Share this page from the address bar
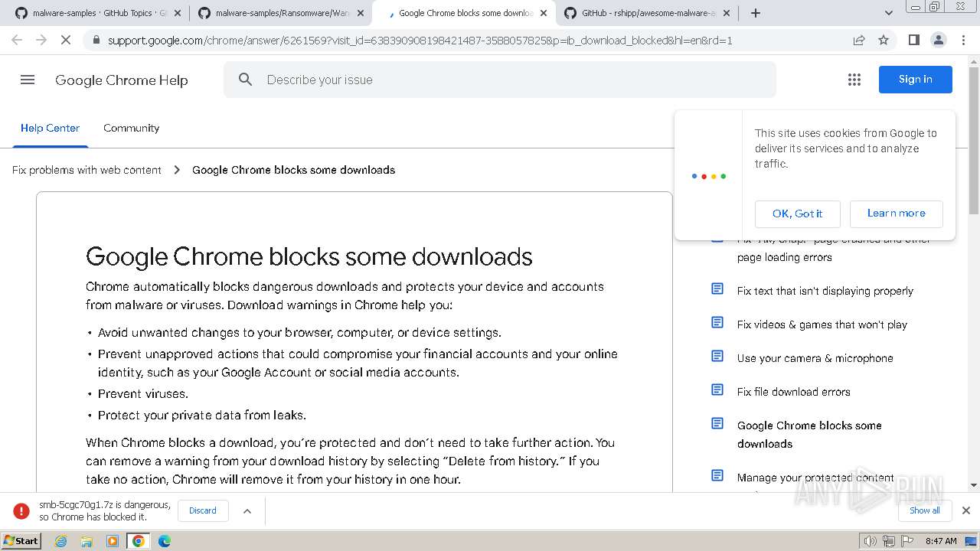The height and width of the screenshot is (551, 980). 859,40
